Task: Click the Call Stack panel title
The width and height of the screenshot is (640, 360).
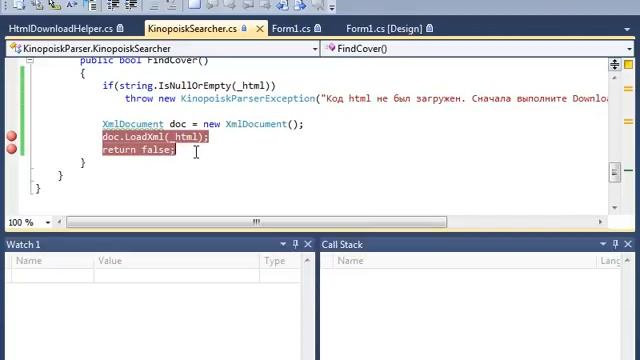Action: coord(342,244)
